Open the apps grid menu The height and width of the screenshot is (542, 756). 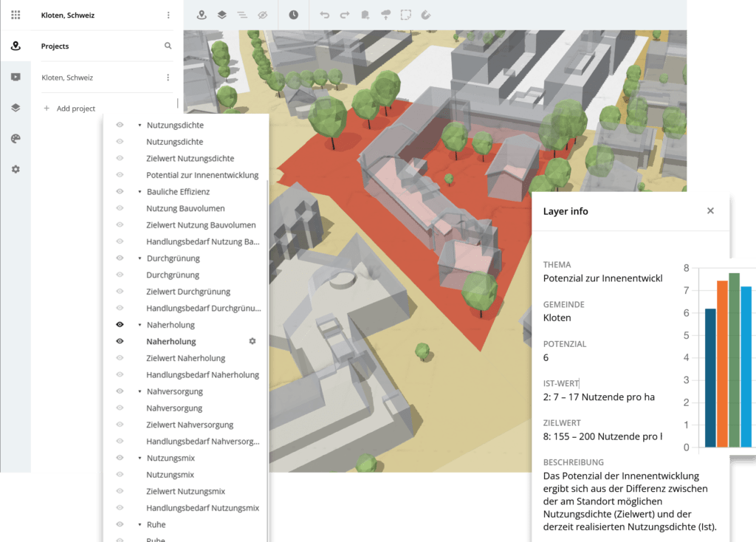point(16,15)
